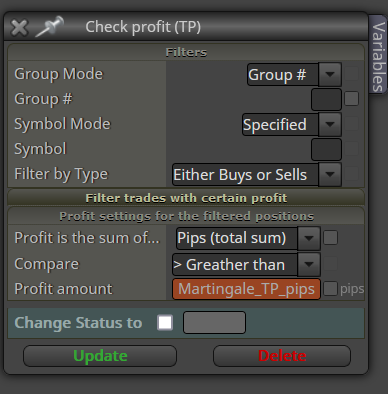Screen dimensions: 388x394
Task: Expand the Filter by Type dropdown
Action: click(x=257, y=174)
